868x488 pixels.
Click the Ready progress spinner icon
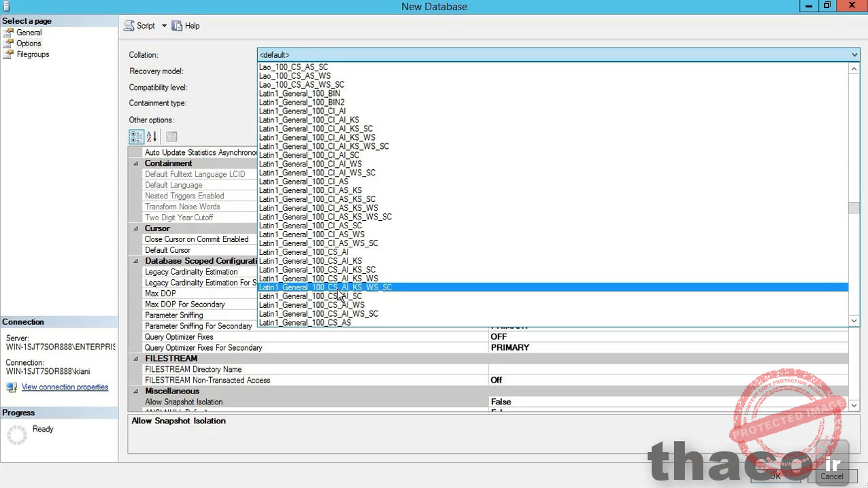(18, 433)
